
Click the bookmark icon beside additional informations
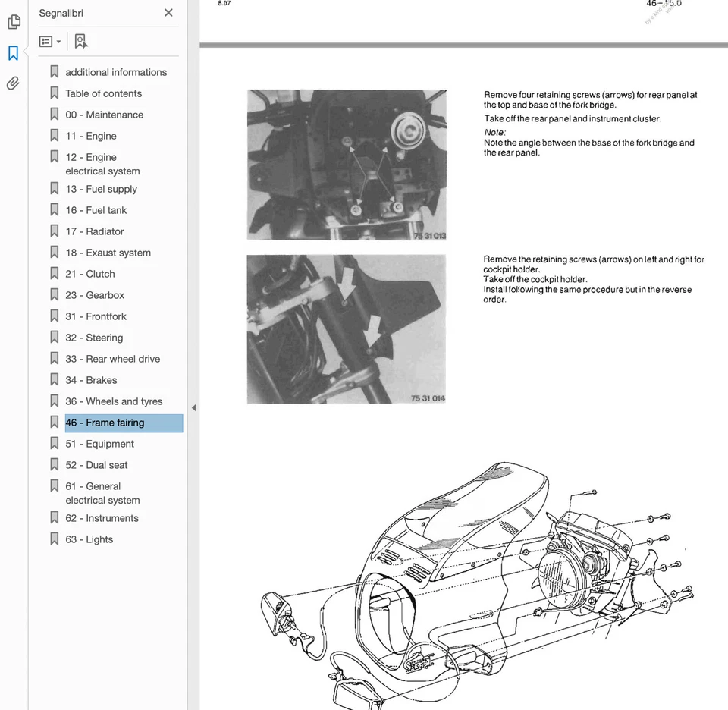[54, 71]
